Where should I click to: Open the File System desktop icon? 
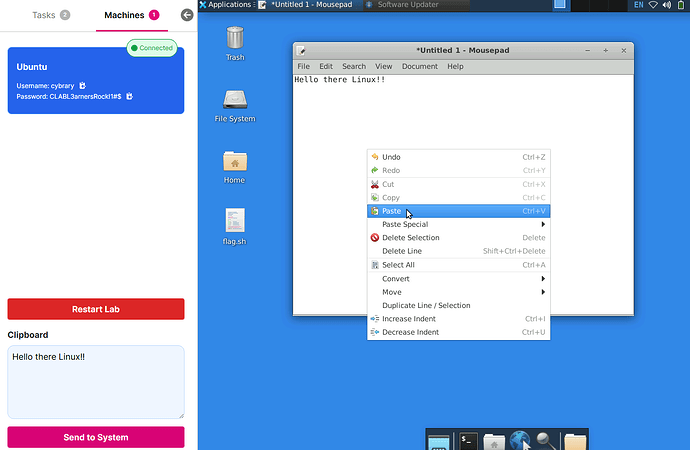click(234, 102)
